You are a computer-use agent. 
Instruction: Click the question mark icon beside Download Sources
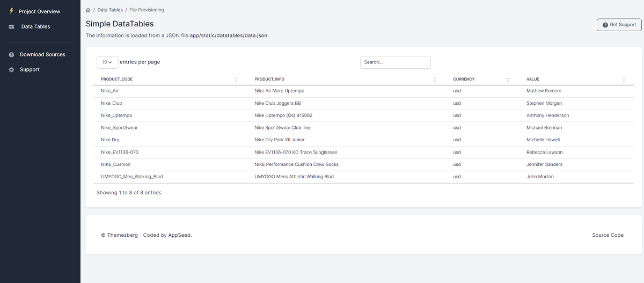(11, 55)
